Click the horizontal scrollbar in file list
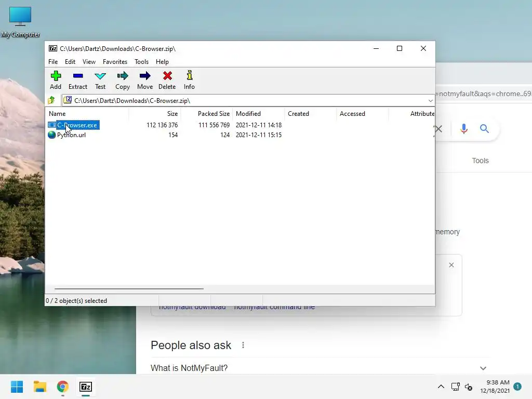 pos(129,289)
